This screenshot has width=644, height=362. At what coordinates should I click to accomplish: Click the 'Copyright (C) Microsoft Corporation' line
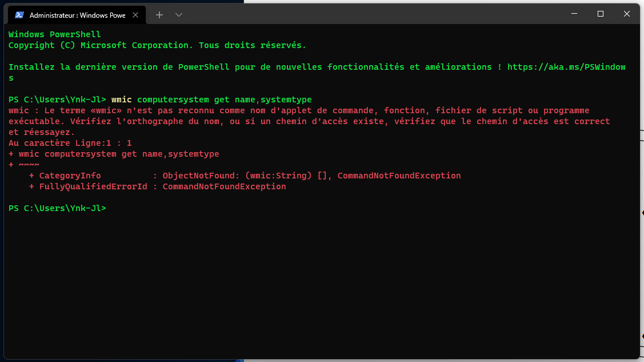[157, 46]
